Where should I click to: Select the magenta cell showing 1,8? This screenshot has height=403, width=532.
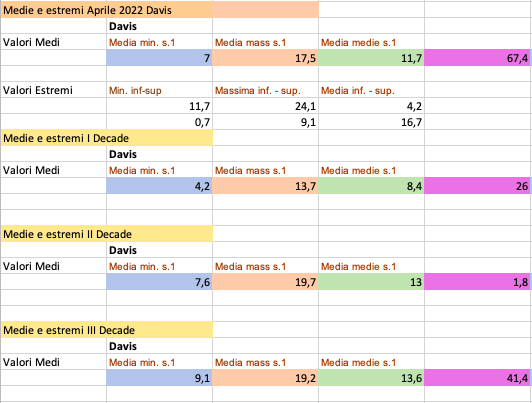[477, 282]
